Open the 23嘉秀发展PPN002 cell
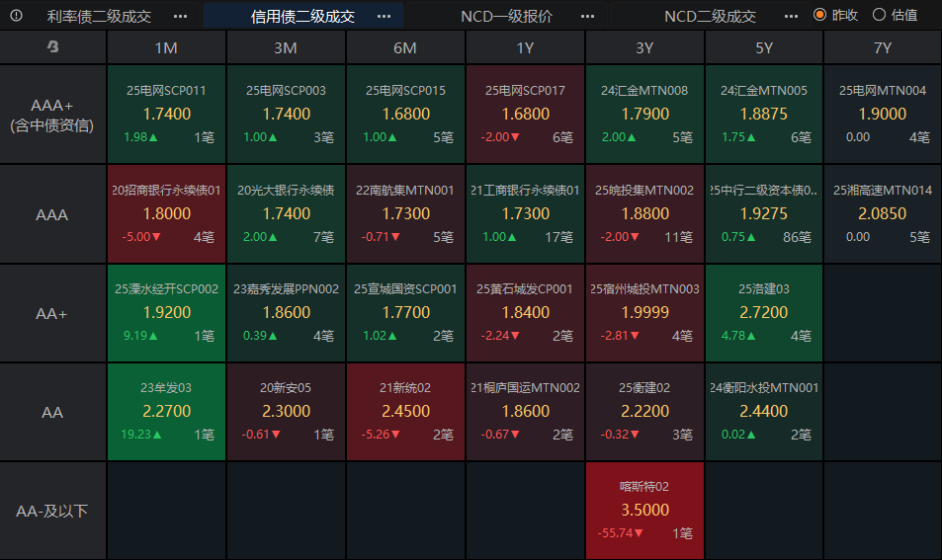The height and width of the screenshot is (560, 942). (286, 313)
